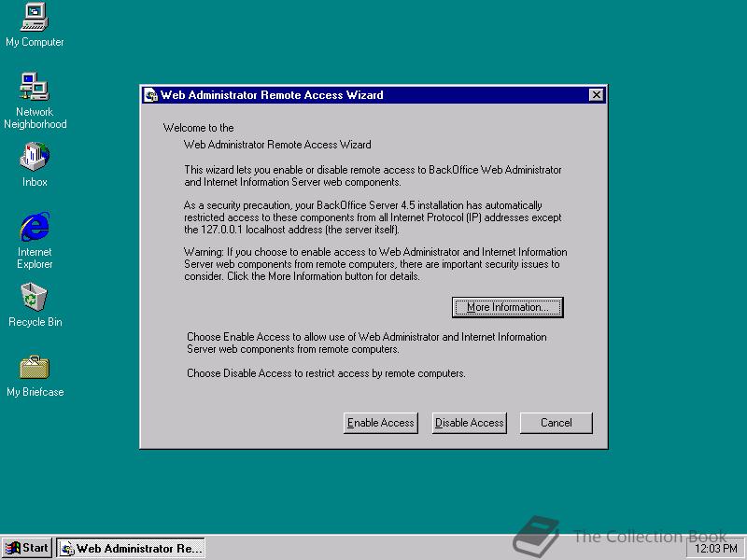This screenshot has width=747, height=560.
Task: Open the Start menu
Action: point(27,548)
